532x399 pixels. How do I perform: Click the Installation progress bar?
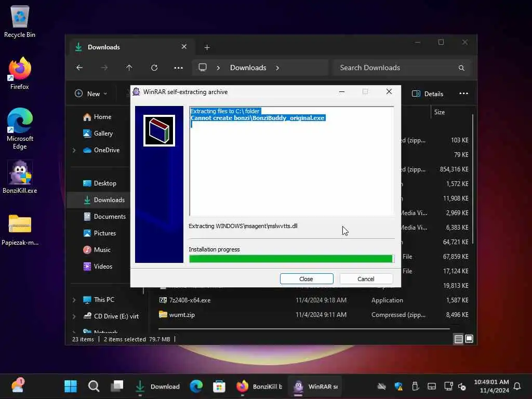[292, 259]
